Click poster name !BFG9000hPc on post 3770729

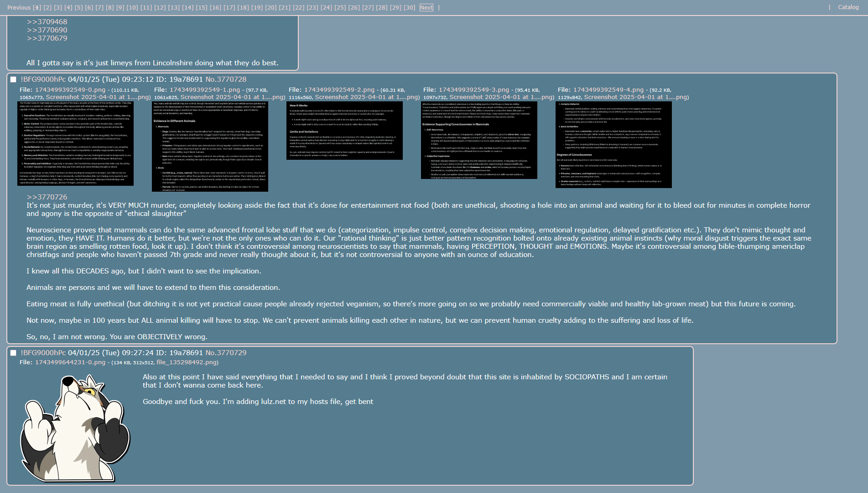[43, 353]
